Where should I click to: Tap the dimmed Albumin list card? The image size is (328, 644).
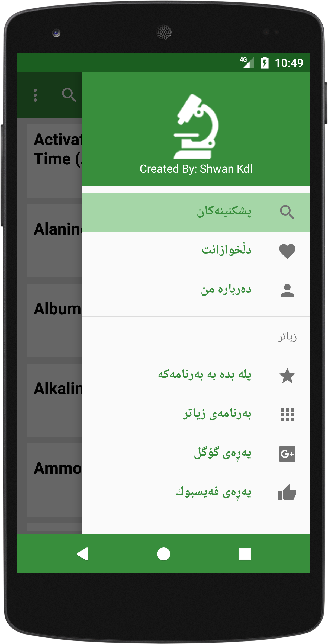coord(55,321)
